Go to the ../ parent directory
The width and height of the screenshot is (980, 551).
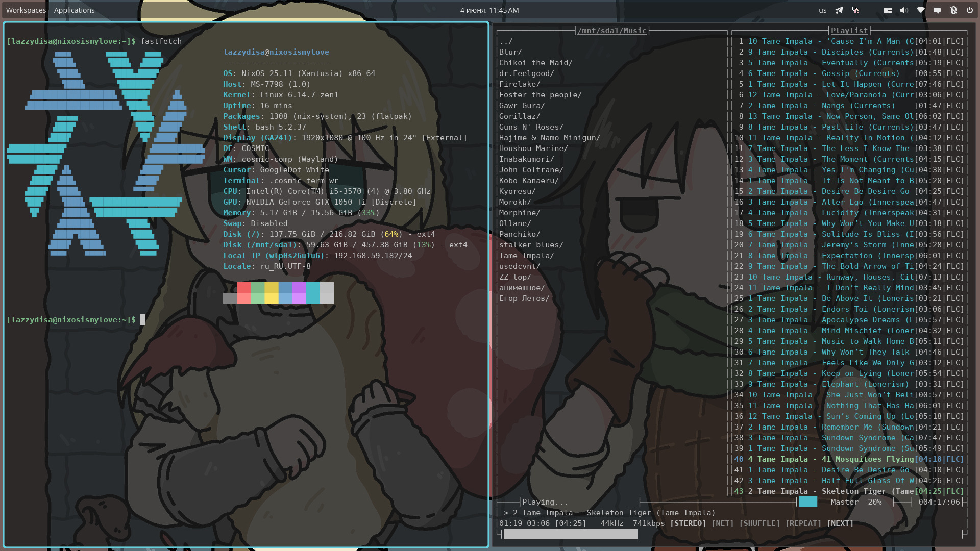(506, 41)
